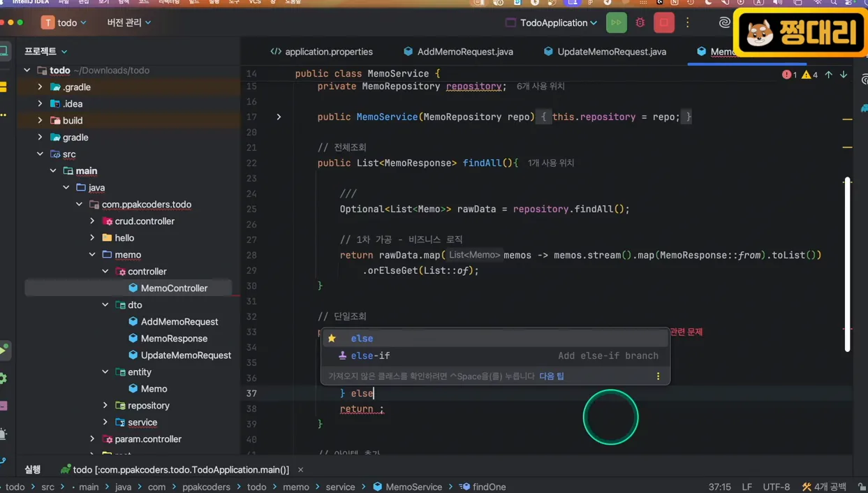Click the red error count indicator

789,75
